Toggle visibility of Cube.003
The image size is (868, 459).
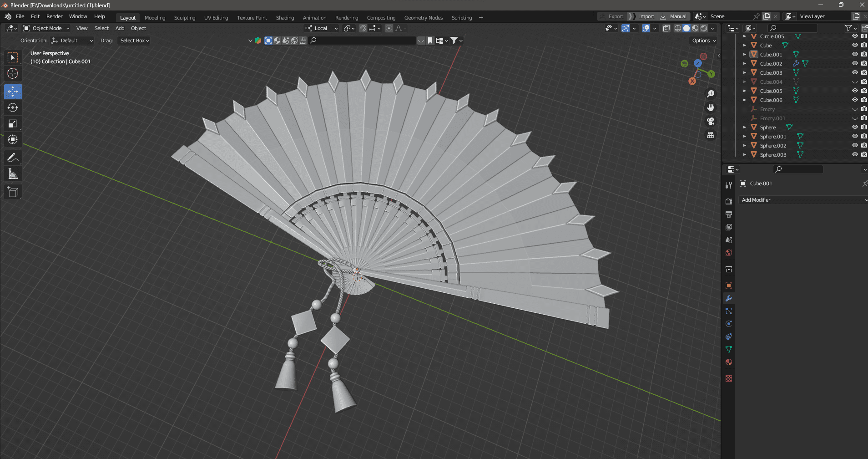pos(855,72)
